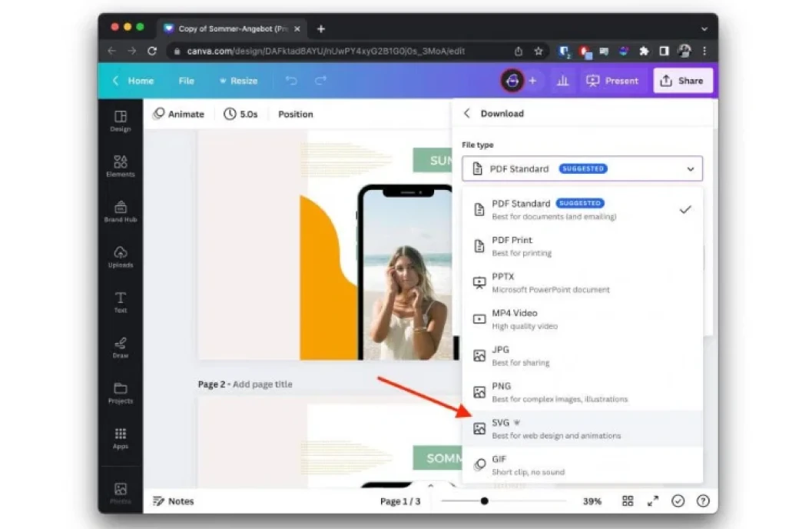Open the Design panel in sidebar
812x529 pixels.
[x=120, y=121]
